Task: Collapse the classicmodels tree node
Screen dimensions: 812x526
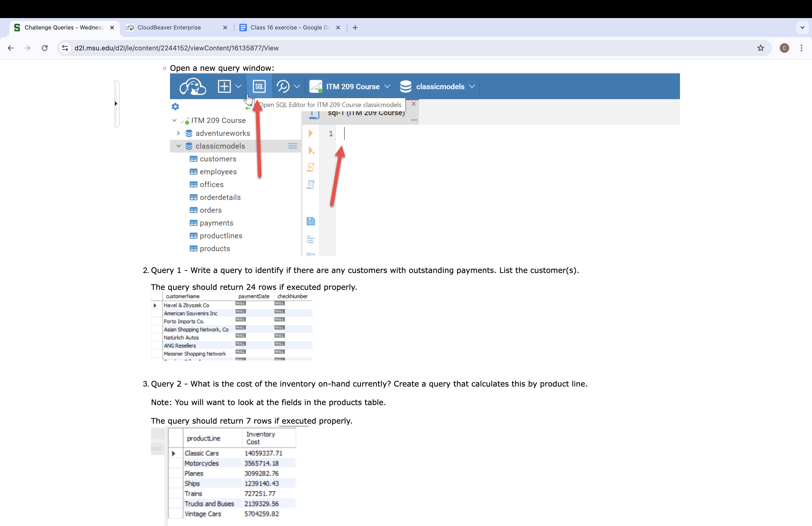Action: [x=179, y=146]
